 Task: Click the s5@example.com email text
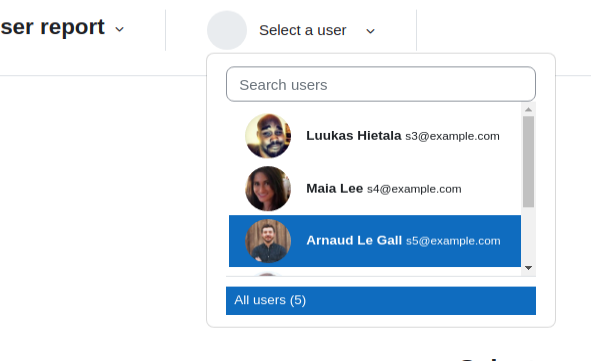[x=453, y=241]
